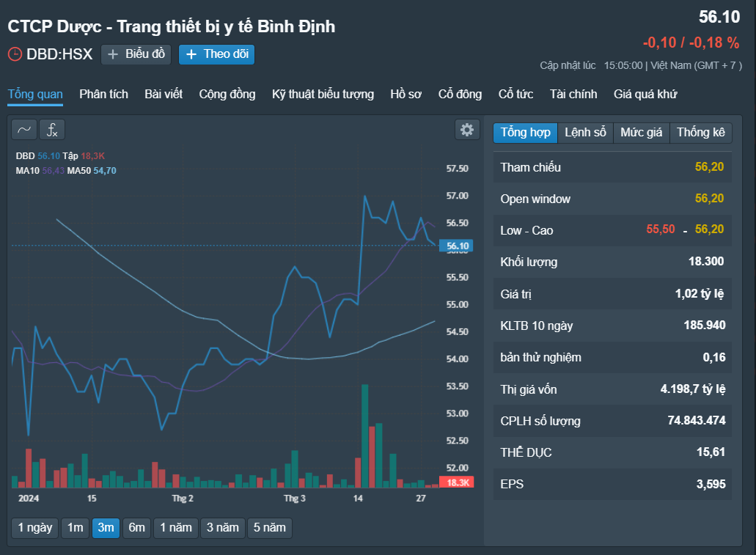
Task: Open the Cổ tức tab
Action: click(x=516, y=94)
